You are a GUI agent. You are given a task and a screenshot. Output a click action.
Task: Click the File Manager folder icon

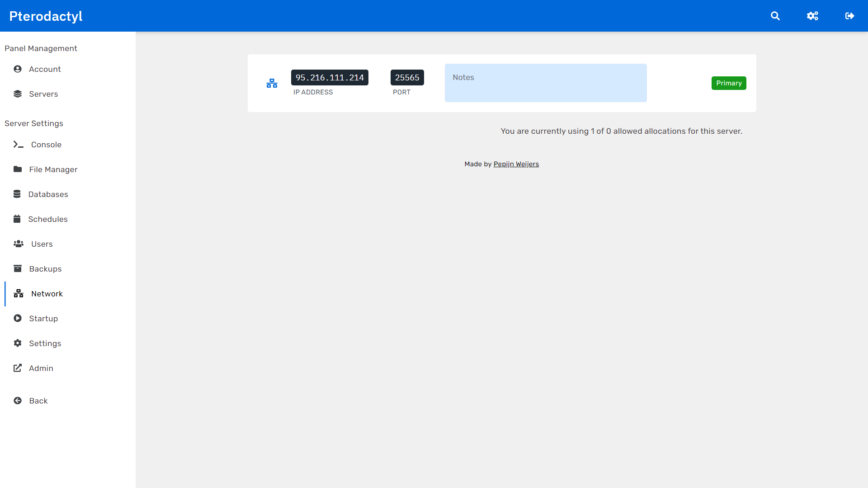[x=18, y=169]
